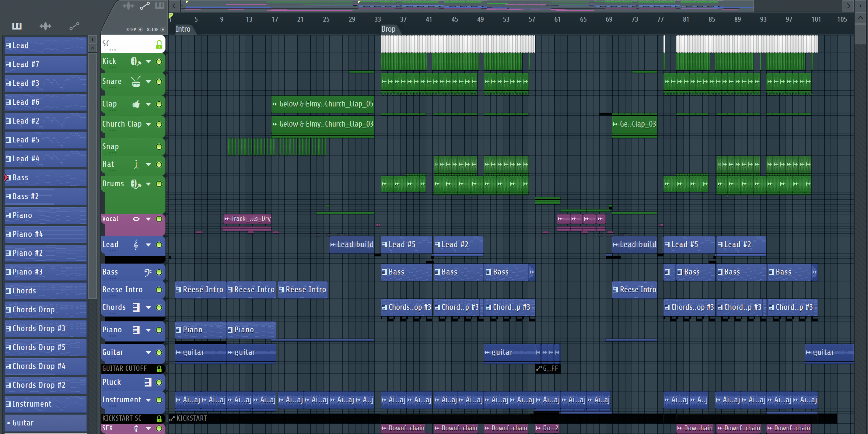Click the Lead track treble clef icon
The image size is (868, 434).
coord(136,245)
